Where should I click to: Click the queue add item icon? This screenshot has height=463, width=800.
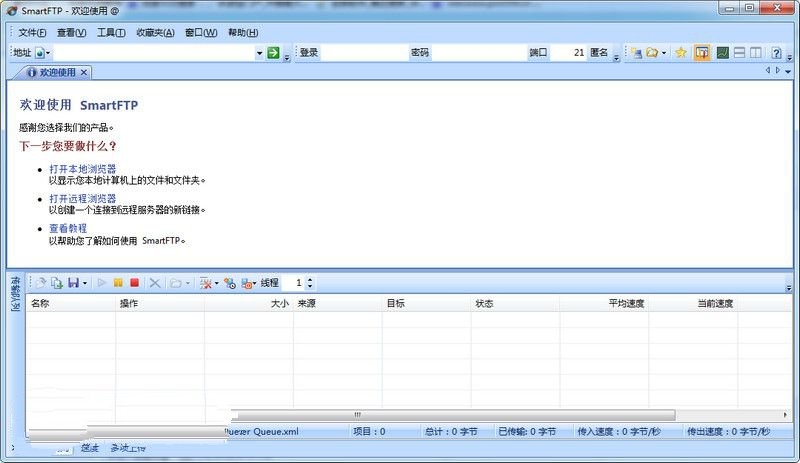[41, 282]
